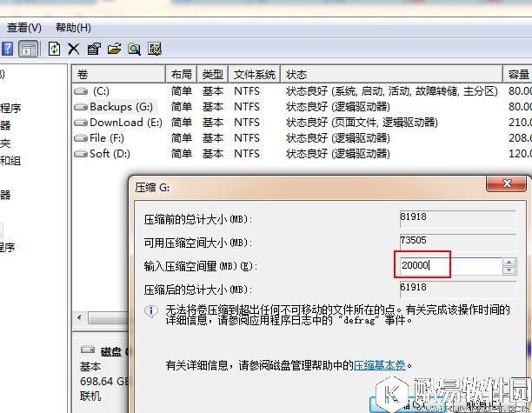Select the Backups (G:) volume row

(302, 107)
